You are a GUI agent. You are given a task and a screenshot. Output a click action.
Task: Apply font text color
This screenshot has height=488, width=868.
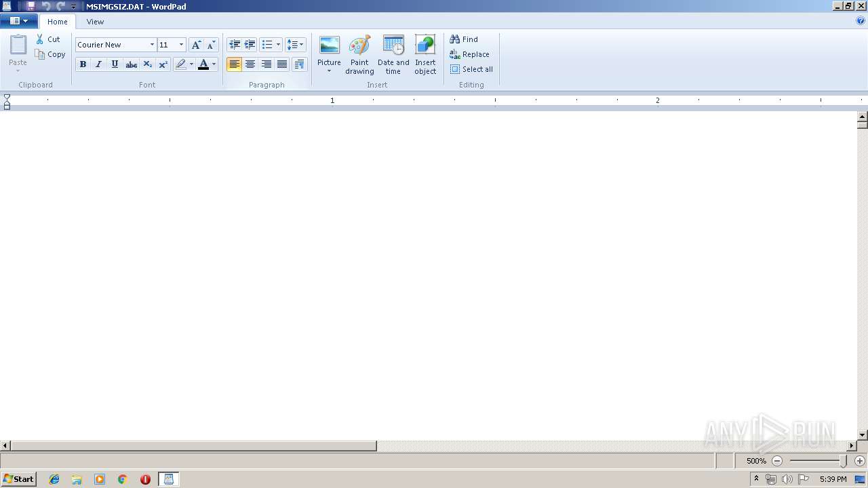203,64
